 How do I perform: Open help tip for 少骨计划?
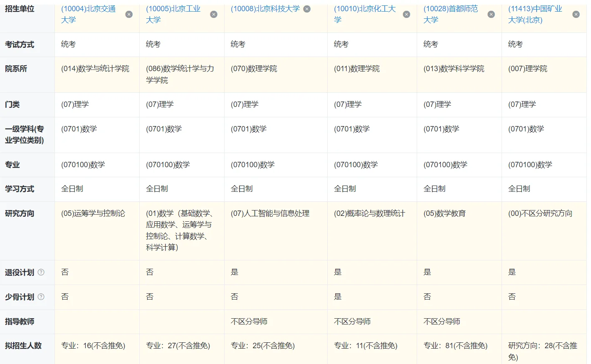pyautogui.click(x=42, y=297)
